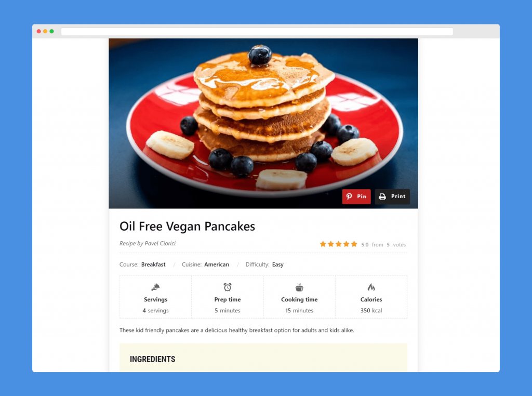The height and width of the screenshot is (396, 532).
Task: Click the calories flame icon
Action: click(371, 287)
